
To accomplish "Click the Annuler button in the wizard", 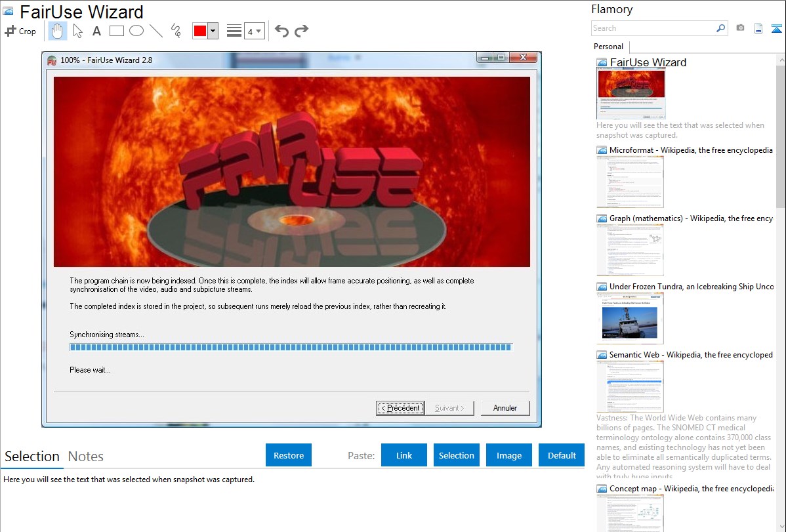I will point(505,408).
